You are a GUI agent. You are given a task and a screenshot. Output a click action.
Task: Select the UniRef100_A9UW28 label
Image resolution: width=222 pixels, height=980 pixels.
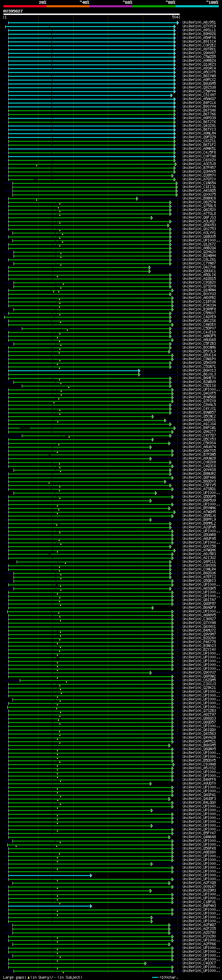(x=199, y=459)
